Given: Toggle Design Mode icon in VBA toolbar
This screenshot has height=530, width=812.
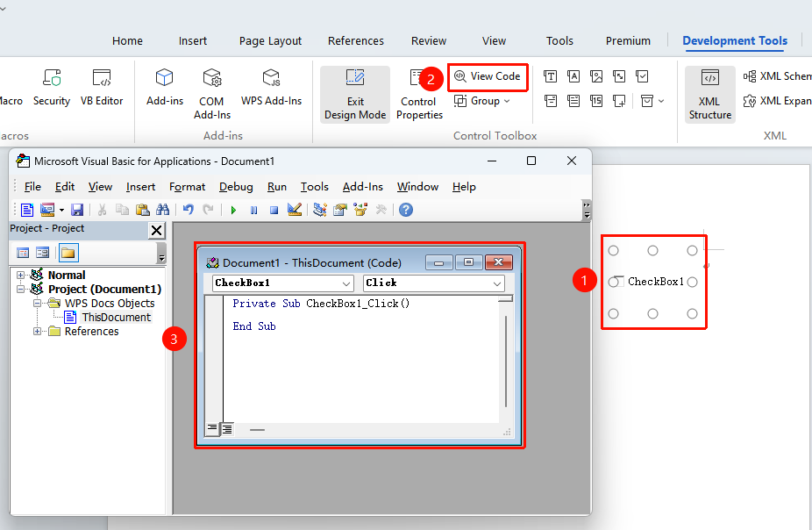Looking at the screenshot, I should [x=294, y=210].
